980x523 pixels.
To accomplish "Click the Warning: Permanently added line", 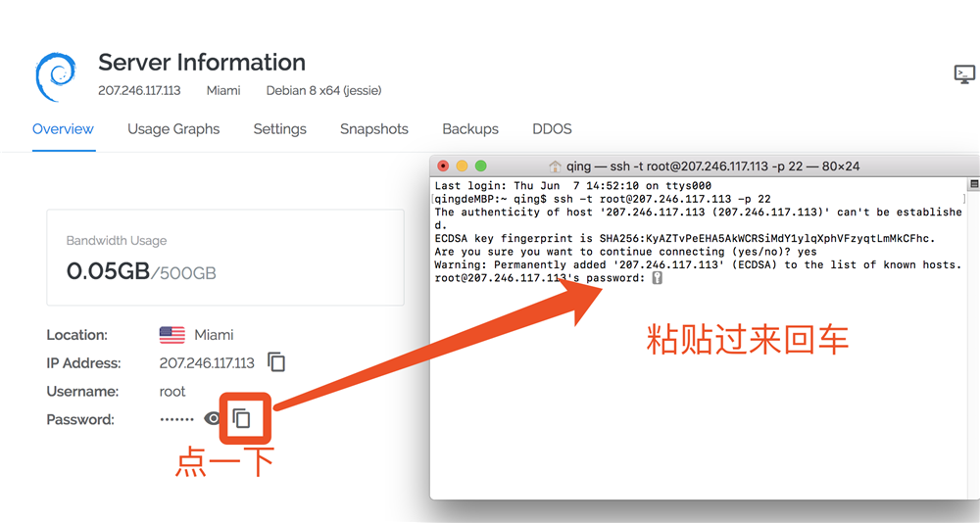I will [x=698, y=264].
